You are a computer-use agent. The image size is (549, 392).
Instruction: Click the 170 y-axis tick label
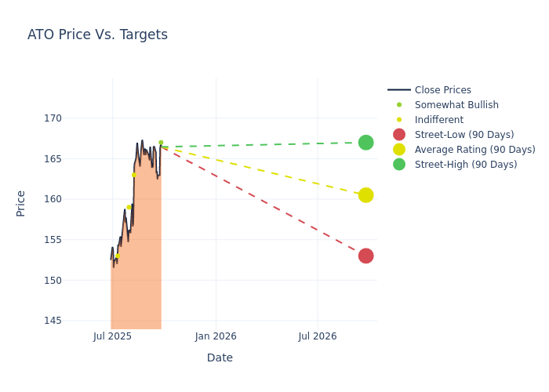point(75,118)
